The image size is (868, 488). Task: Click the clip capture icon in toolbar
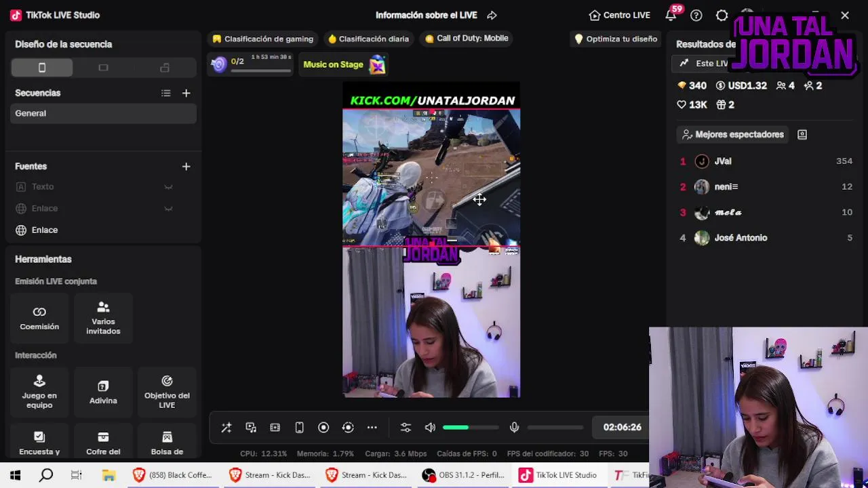click(x=275, y=427)
